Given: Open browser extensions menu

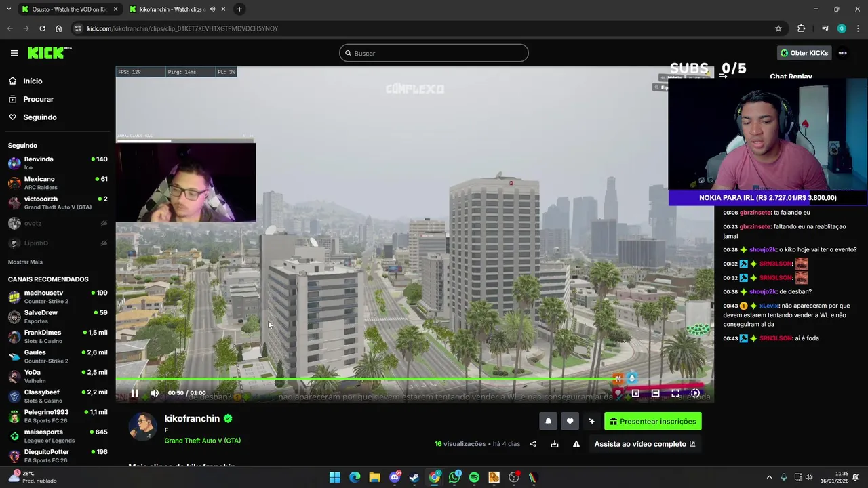Looking at the screenshot, I should (802, 28).
